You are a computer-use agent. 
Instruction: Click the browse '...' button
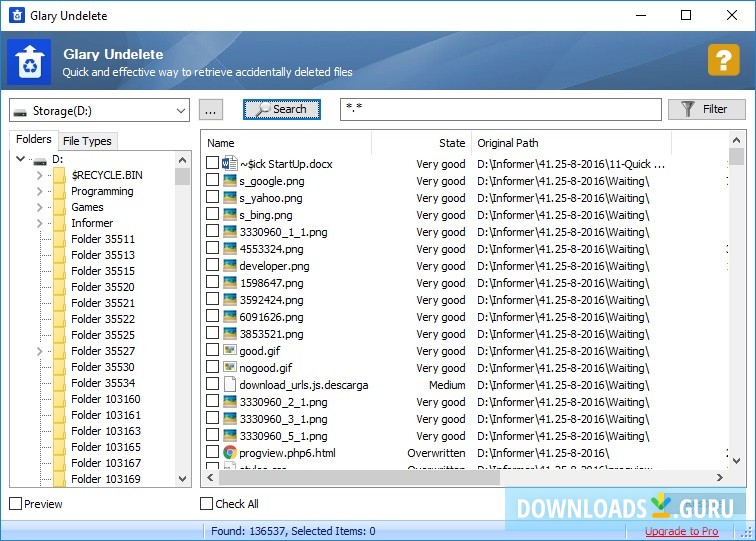coord(211,110)
